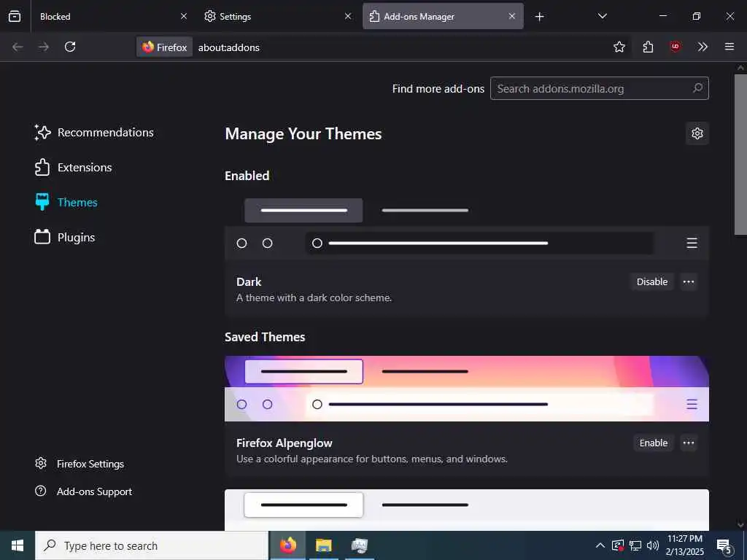This screenshot has height=560, width=747.
Task: Click the security tray icon with red dot
Action: coord(617,545)
